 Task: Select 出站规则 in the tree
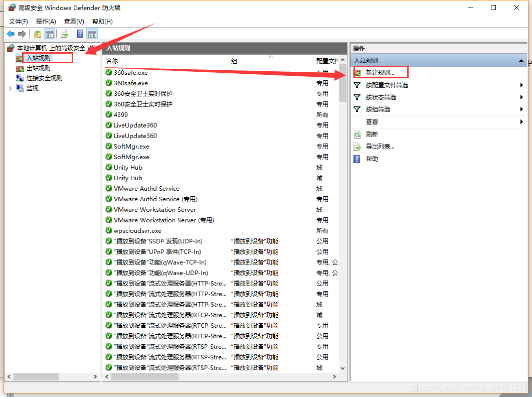pyautogui.click(x=38, y=68)
